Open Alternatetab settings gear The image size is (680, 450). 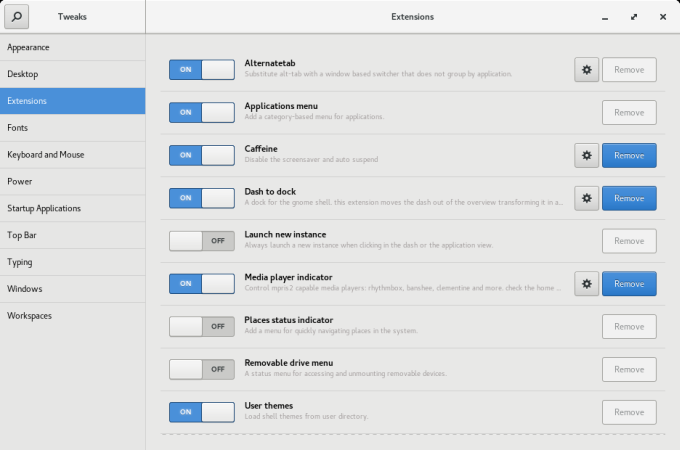pyautogui.click(x=587, y=69)
